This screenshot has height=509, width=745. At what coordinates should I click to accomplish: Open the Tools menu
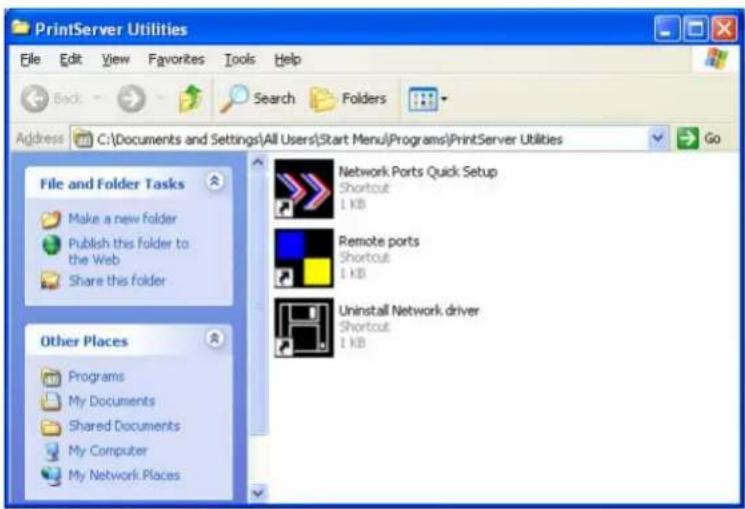[x=240, y=59]
